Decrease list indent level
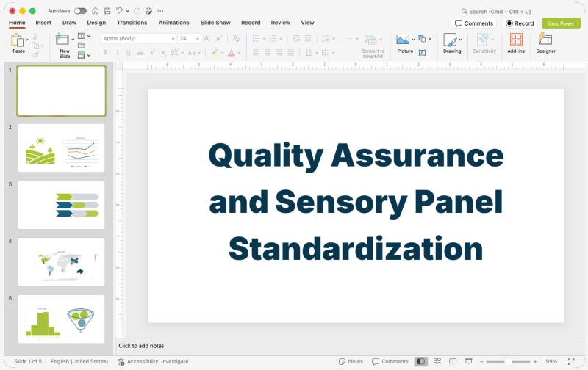 click(296, 39)
